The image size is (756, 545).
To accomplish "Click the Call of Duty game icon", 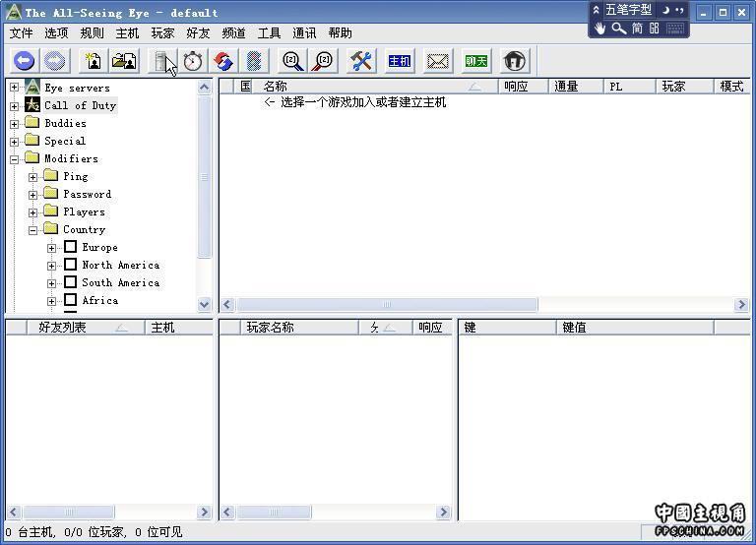I will [32, 104].
